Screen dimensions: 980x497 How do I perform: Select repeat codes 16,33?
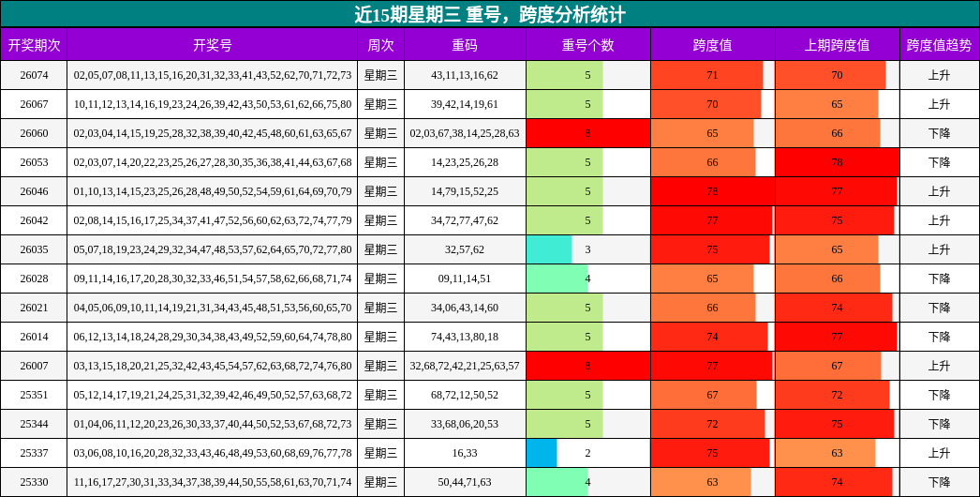tap(465, 453)
